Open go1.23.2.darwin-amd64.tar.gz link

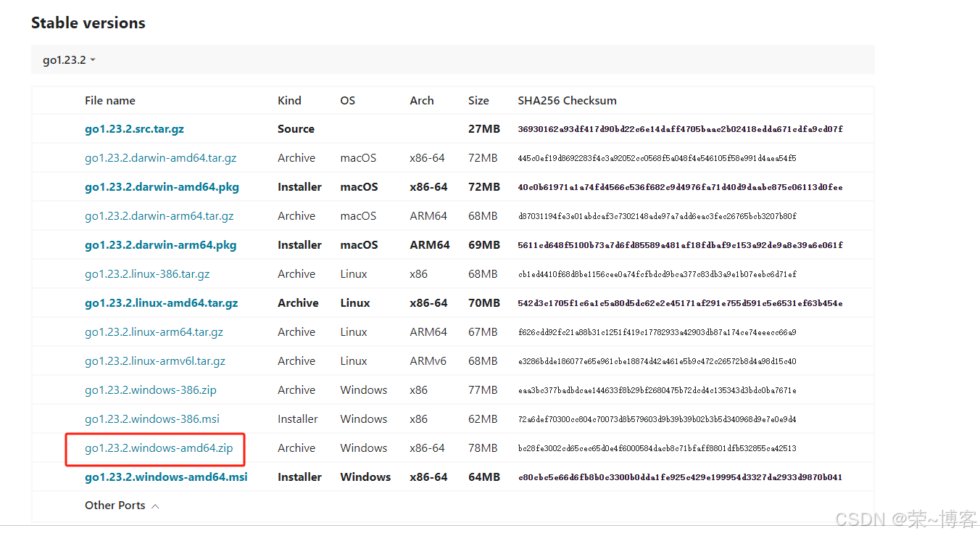click(x=160, y=158)
